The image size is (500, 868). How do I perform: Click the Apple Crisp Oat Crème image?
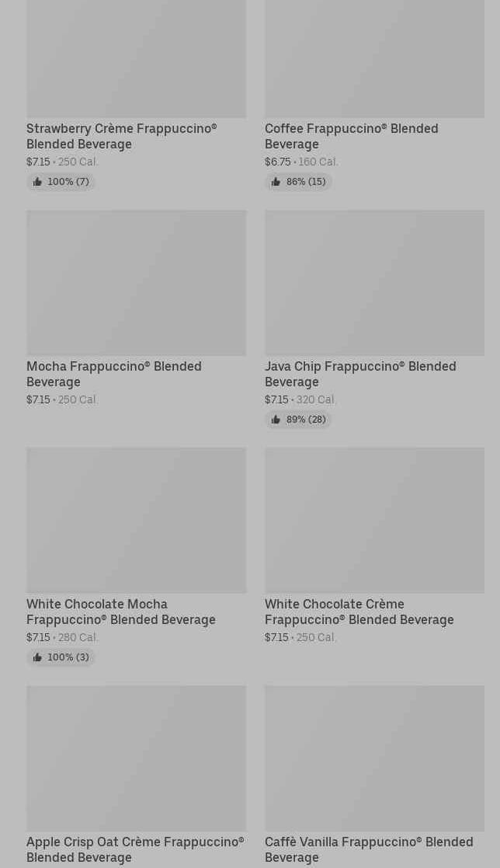pos(136,758)
